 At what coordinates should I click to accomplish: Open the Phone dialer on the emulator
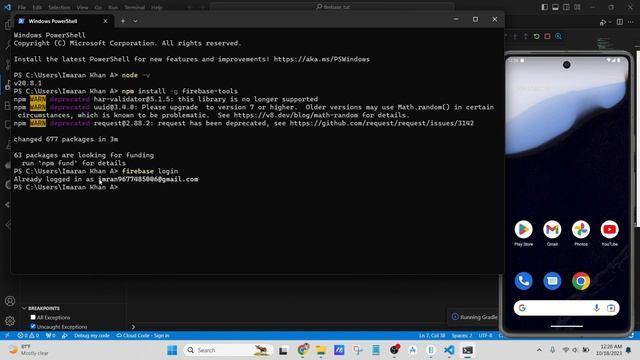click(523, 281)
